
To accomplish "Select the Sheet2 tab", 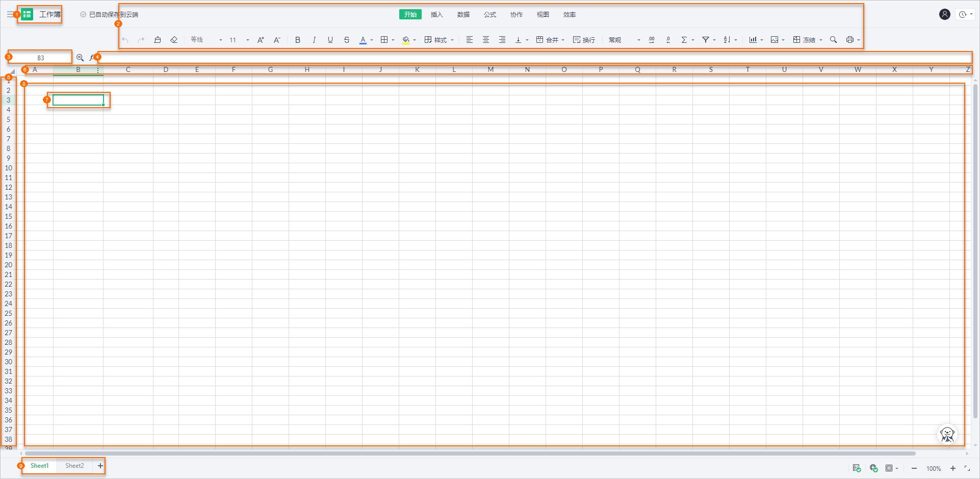I will tap(74, 466).
